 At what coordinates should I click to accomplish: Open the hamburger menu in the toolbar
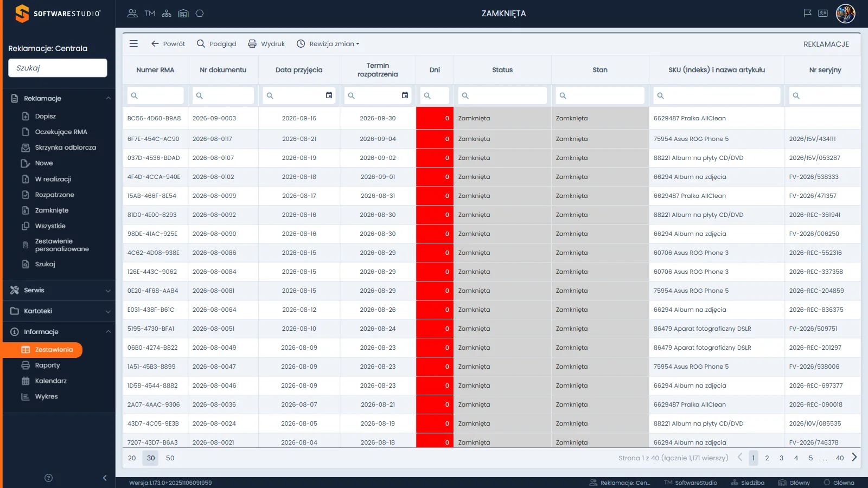click(133, 44)
